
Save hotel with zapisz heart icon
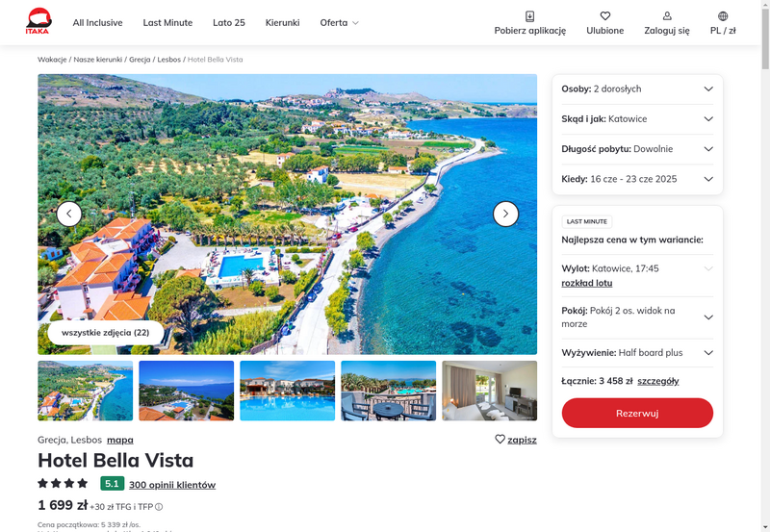(500, 440)
